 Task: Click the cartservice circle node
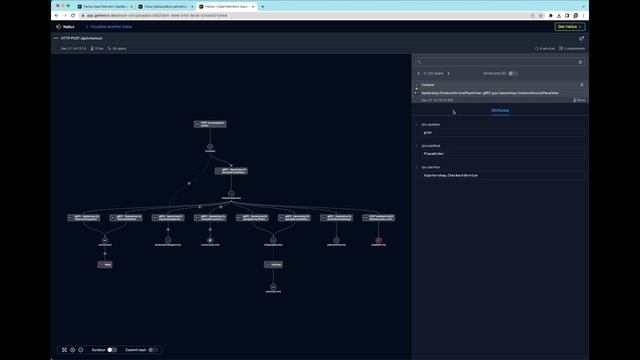pyautogui.click(x=105, y=240)
